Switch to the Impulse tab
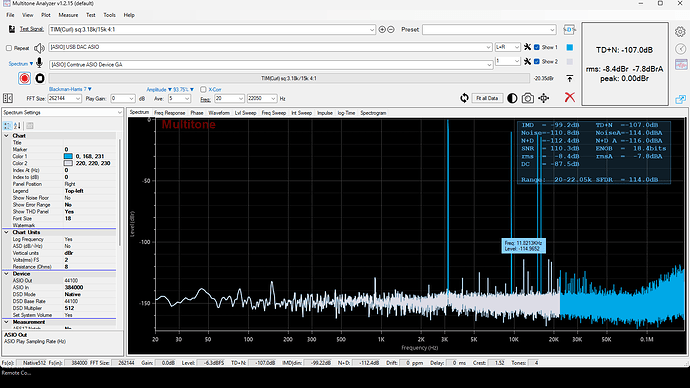 [325, 113]
